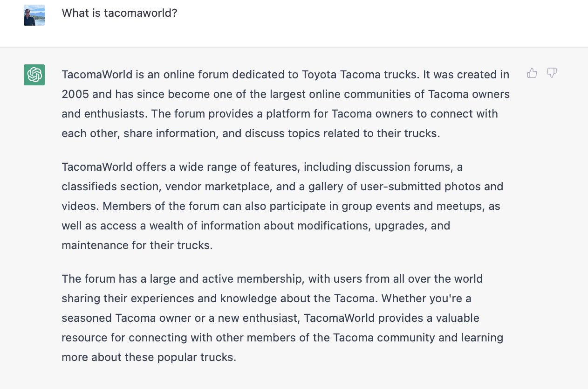The height and width of the screenshot is (389, 588).
Task: Click "TacomaWorld offers a wide range" sentence start
Action: click(134, 167)
